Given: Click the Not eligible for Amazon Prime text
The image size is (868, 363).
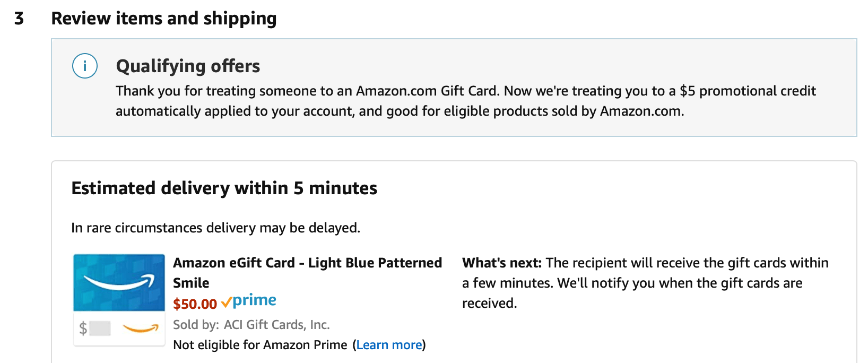Looking at the screenshot, I should [261, 344].
